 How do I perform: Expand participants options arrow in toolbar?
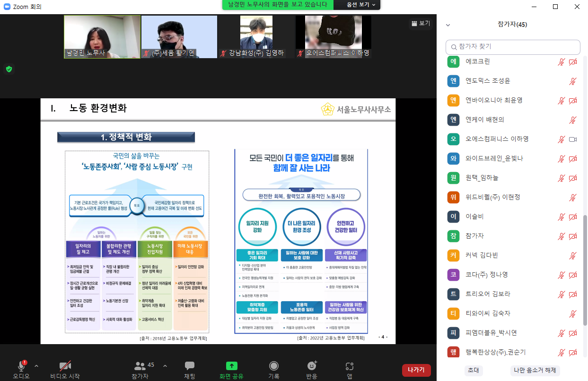165,365
